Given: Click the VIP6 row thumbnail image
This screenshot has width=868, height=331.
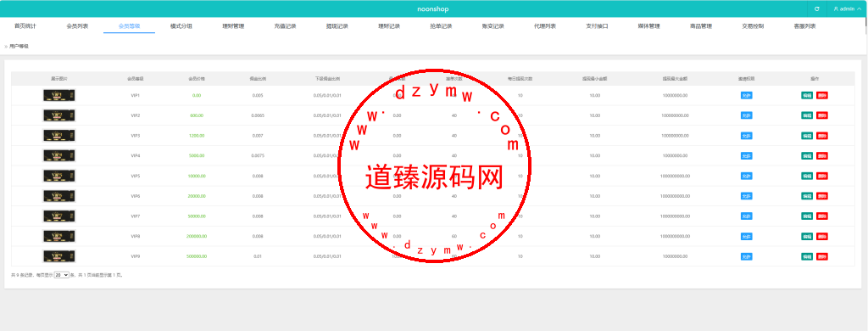Looking at the screenshot, I should 59,196.
